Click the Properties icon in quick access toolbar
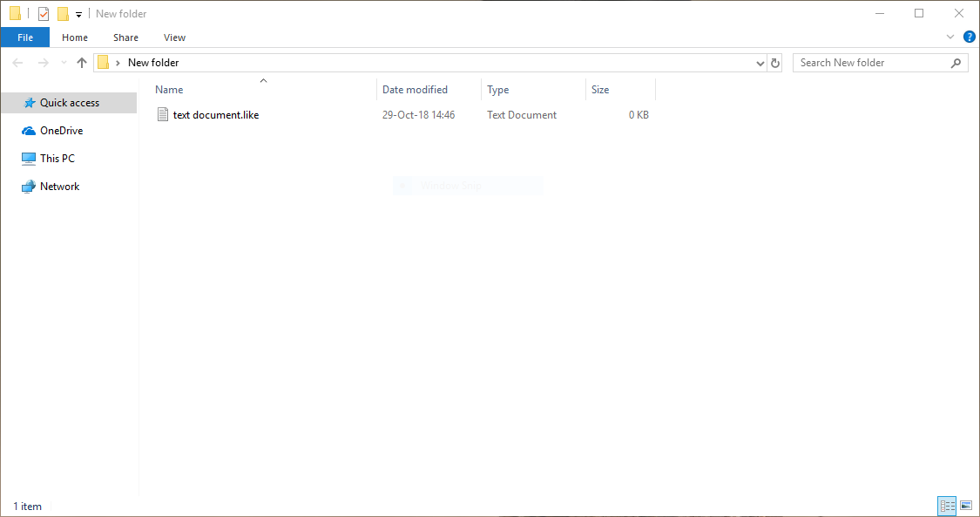This screenshot has height=517, width=980. (x=44, y=14)
